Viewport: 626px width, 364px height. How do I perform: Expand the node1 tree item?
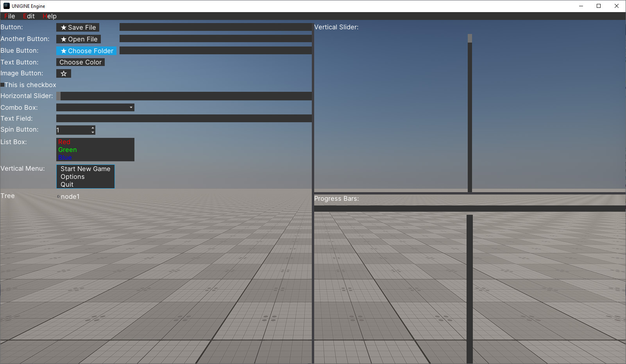[58, 196]
